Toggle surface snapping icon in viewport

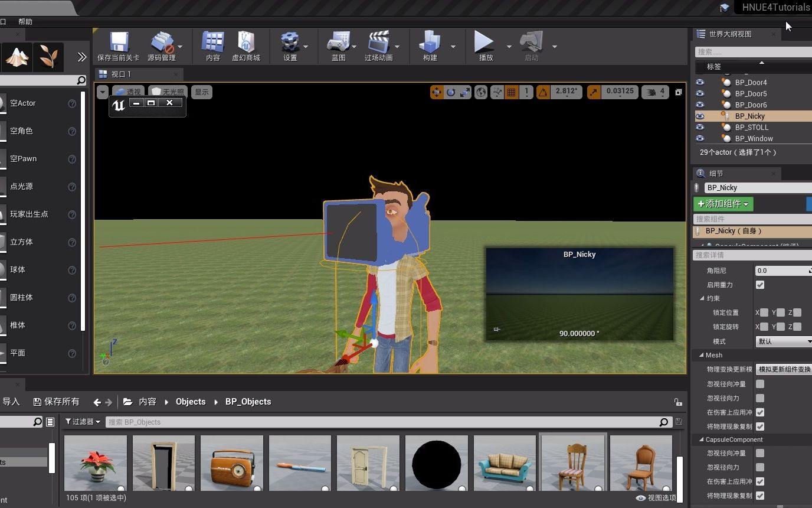[497, 92]
